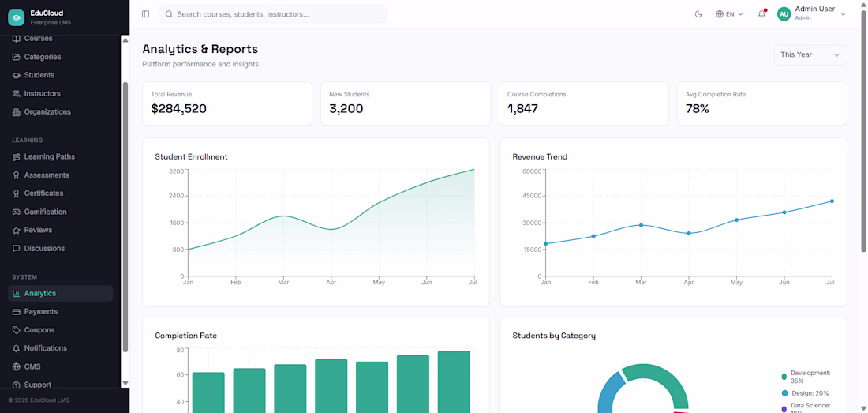
Task: Expand the EN language selector
Action: pyautogui.click(x=730, y=14)
